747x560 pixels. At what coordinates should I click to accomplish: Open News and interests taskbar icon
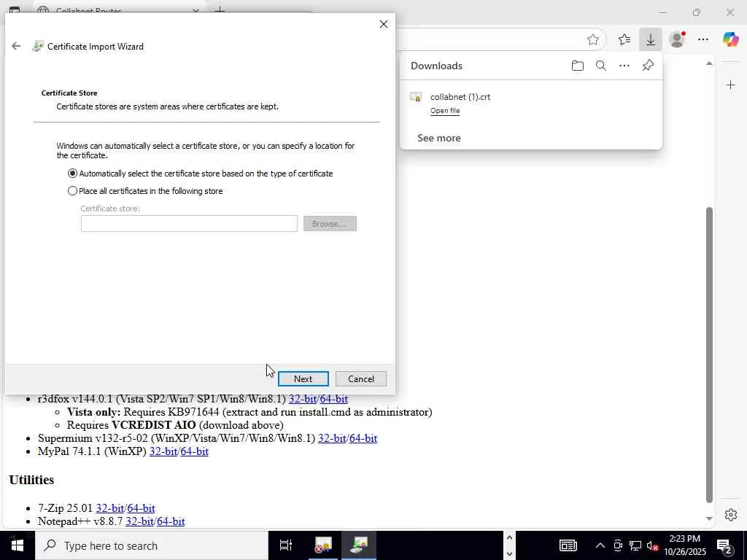click(x=568, y=545)
